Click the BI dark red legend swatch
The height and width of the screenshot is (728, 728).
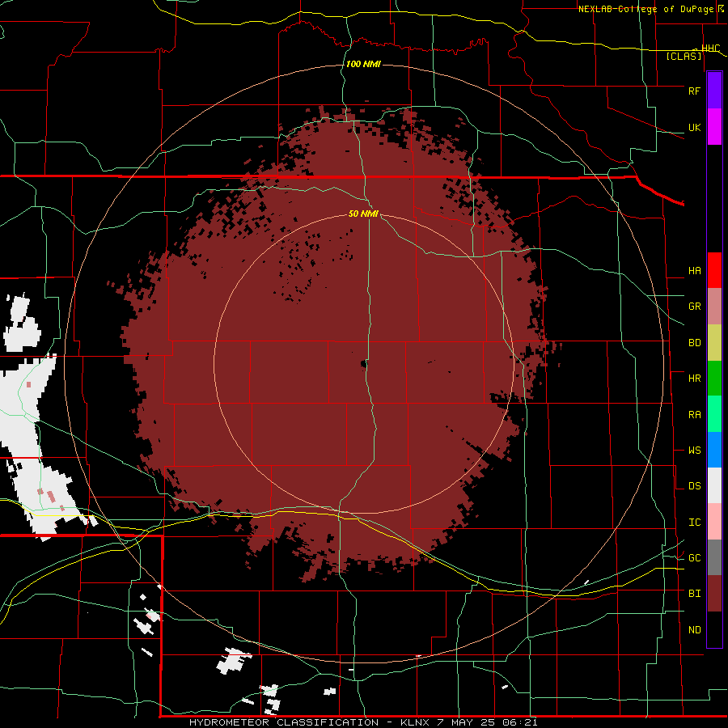coord(714,594)
